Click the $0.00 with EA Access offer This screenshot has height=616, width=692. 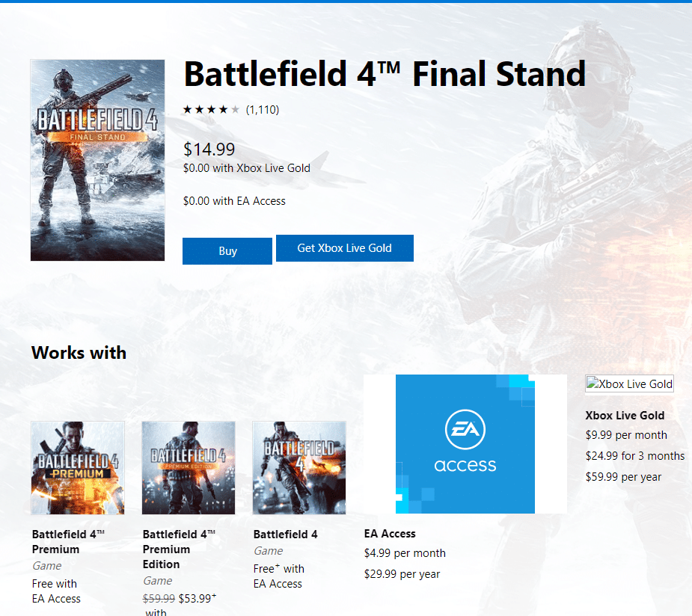(x=234, y=200)
